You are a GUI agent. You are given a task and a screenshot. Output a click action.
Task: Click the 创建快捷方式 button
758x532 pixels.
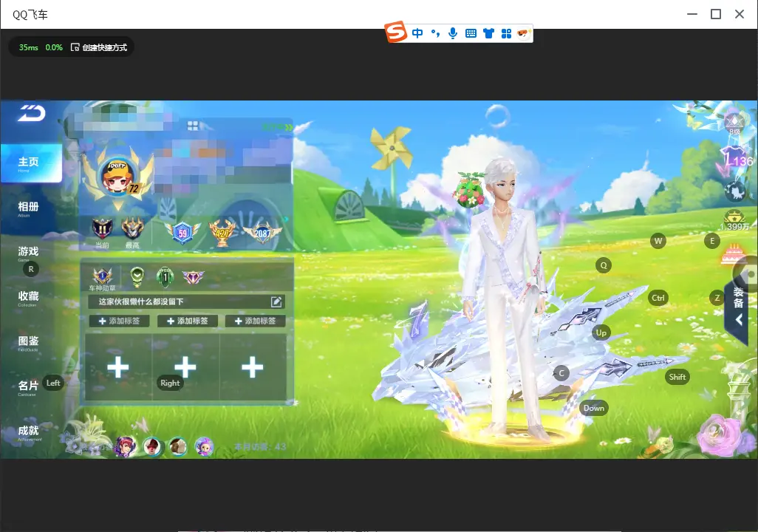tap(99, 47)
